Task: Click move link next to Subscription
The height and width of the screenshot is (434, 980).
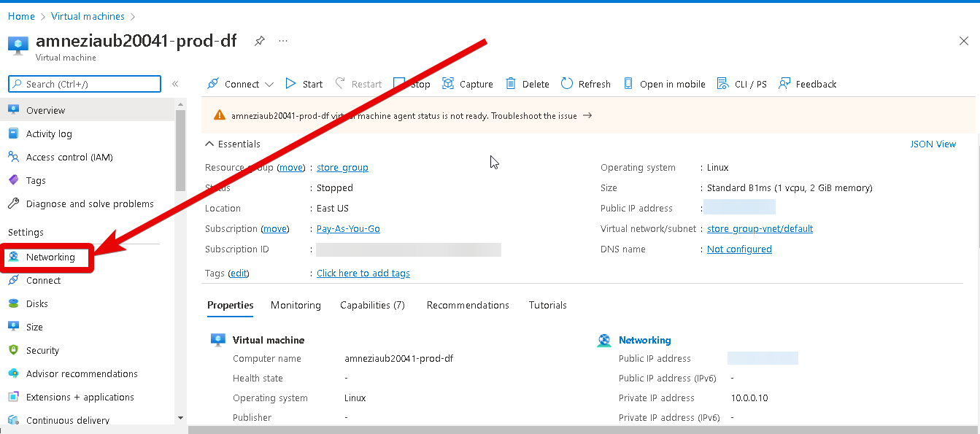Action: click(275, 228)
